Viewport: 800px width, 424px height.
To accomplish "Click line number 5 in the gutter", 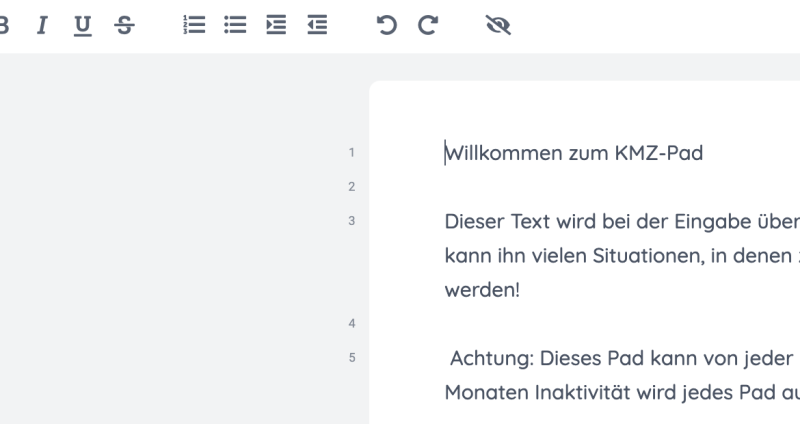I will [x=352, y=358].
